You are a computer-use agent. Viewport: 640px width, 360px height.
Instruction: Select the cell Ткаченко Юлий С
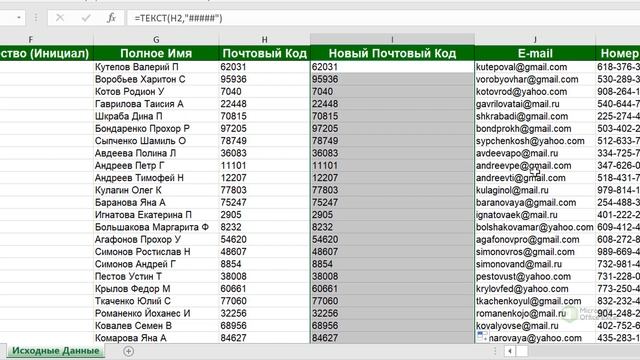click(156, 301)
